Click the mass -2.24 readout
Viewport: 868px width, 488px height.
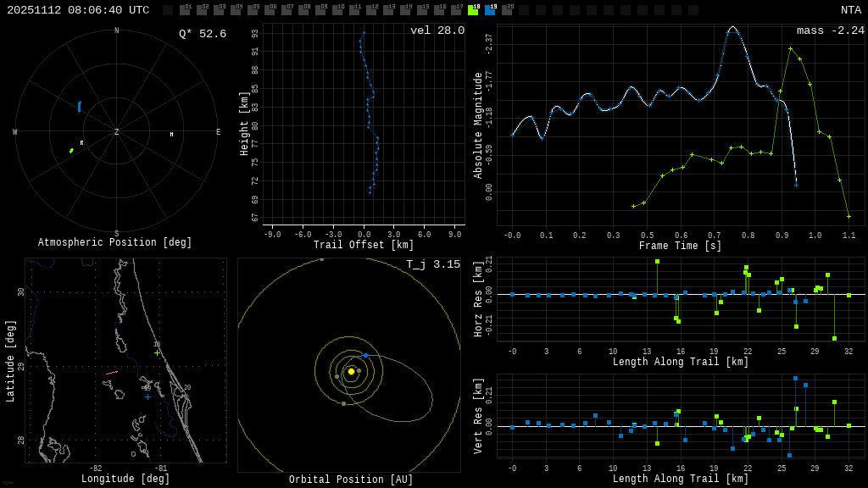[830, 30]
